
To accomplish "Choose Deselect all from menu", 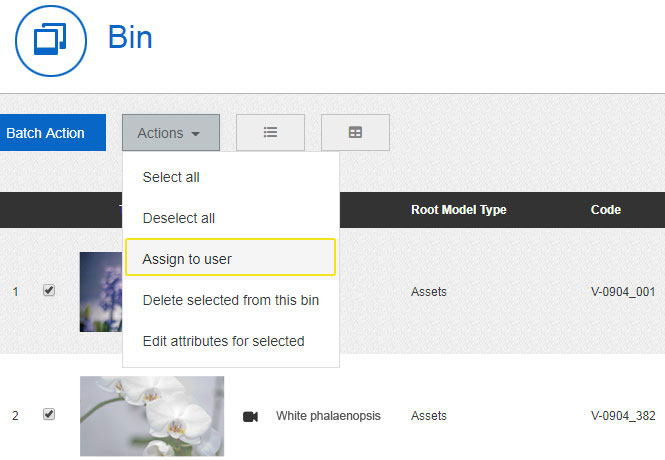I will click(x=179, y=218).
